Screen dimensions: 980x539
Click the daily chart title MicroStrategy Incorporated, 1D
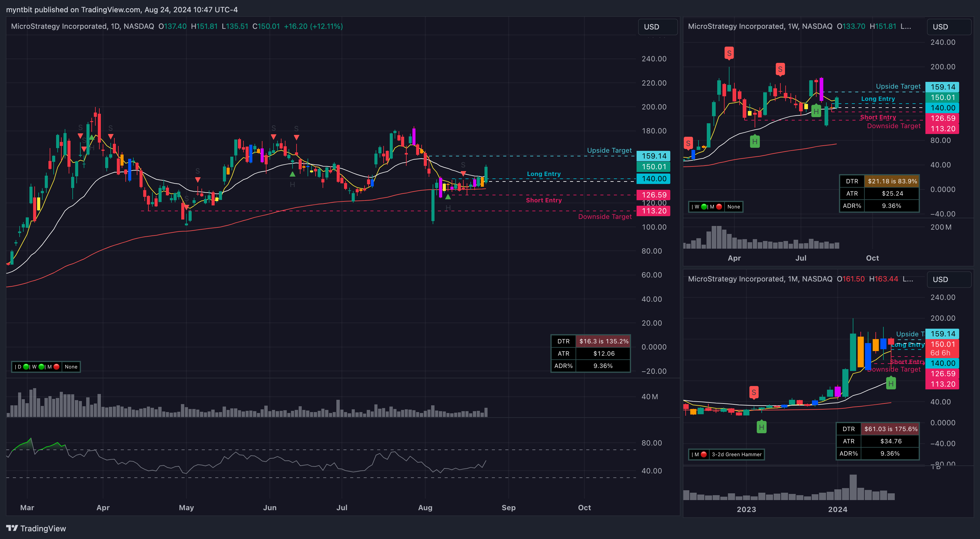tap(82, 26)
